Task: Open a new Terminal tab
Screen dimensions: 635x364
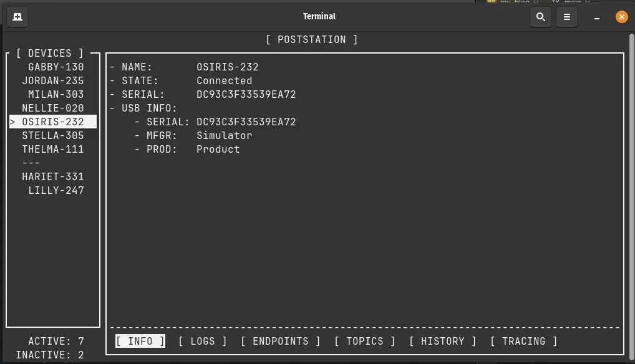Action: [17, 17]
